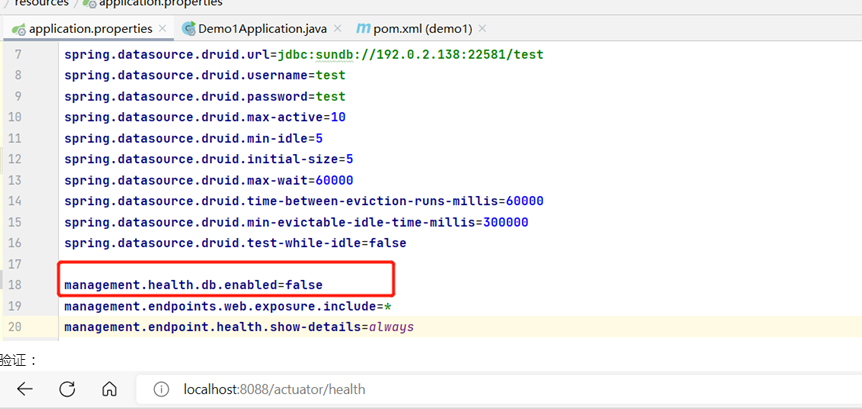
Task: Click the Maven pom.xml tab icon
Action: click(x=363, y=29)
